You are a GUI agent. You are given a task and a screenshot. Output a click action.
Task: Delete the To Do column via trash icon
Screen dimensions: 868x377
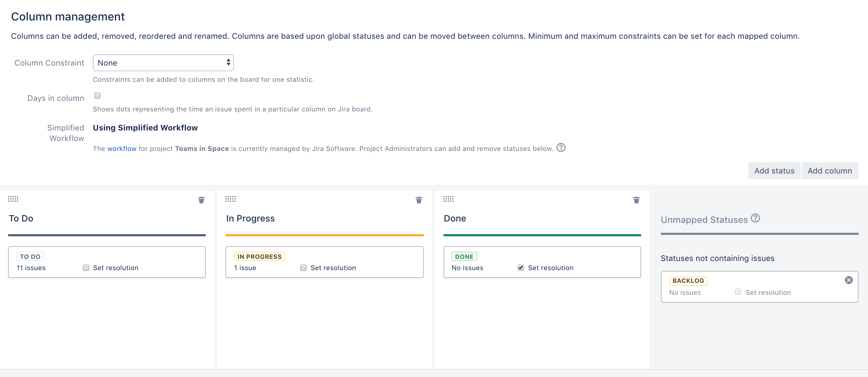tap(201, 200)
